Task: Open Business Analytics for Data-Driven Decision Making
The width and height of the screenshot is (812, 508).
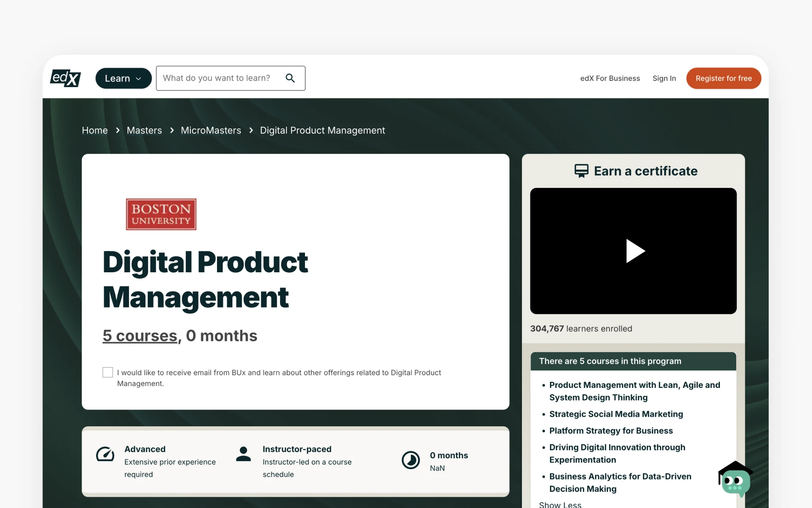Action: click(x=620, y=482)
